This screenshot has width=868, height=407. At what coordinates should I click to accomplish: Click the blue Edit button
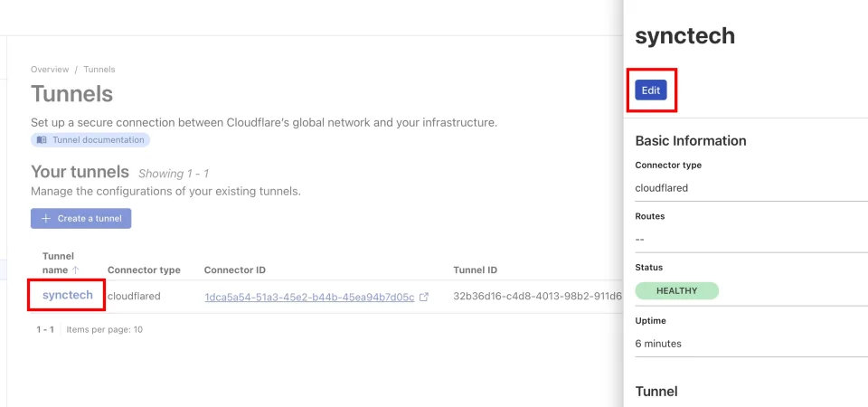pyautogui.click(x=651, y=90)
